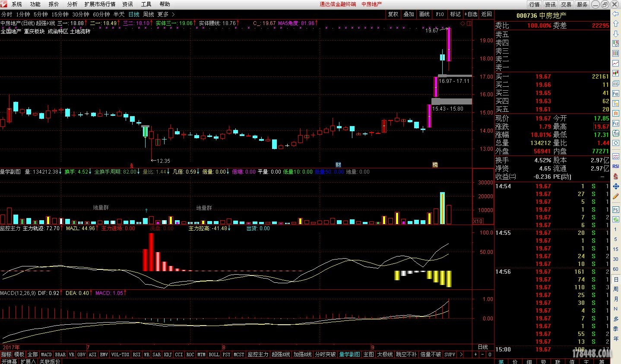Select the RSI icon in right sidebar
The width and height of the screenshot is (621, 364).
(616, 166)
